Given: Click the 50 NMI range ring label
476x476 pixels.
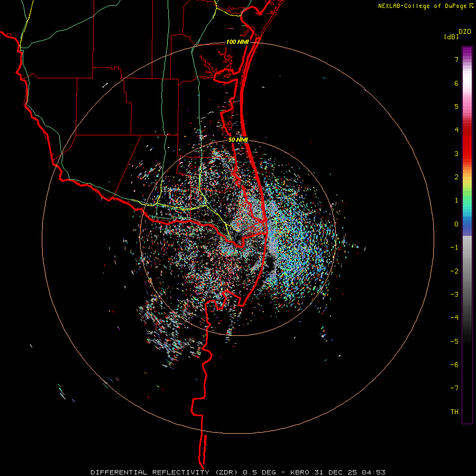Looking at the screenshot, I should point(239,140).
